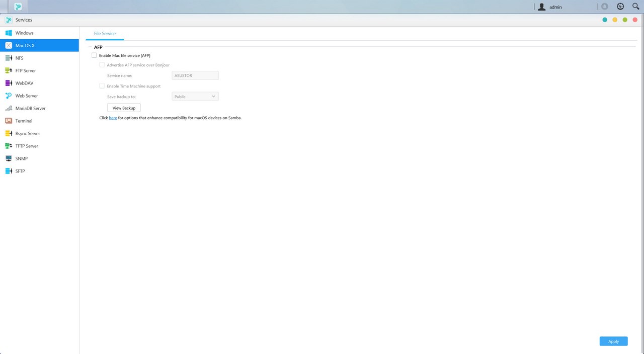Select the SNMP icon in sidebar
644x354 pixels.
9,158
